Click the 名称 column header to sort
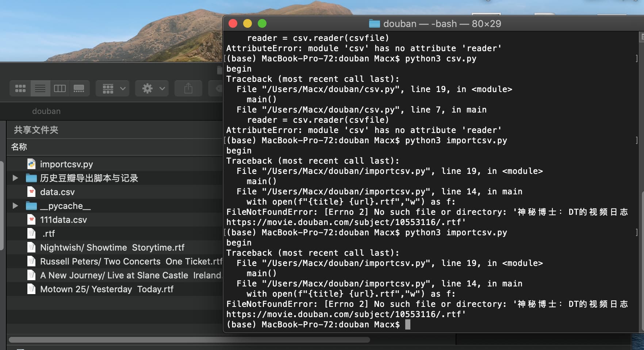This screenshot has height=350, width=644. (x=19, y=147)
